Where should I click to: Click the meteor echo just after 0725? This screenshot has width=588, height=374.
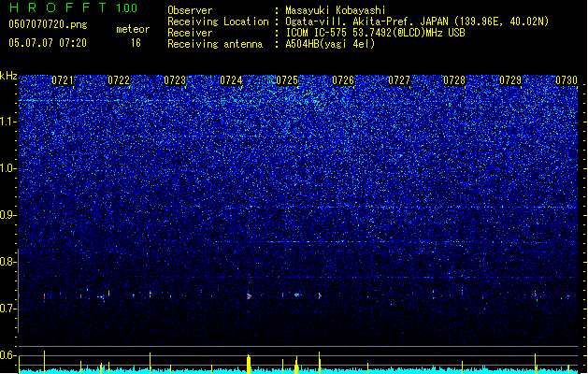pyautogui.click(x=297, y=295)
